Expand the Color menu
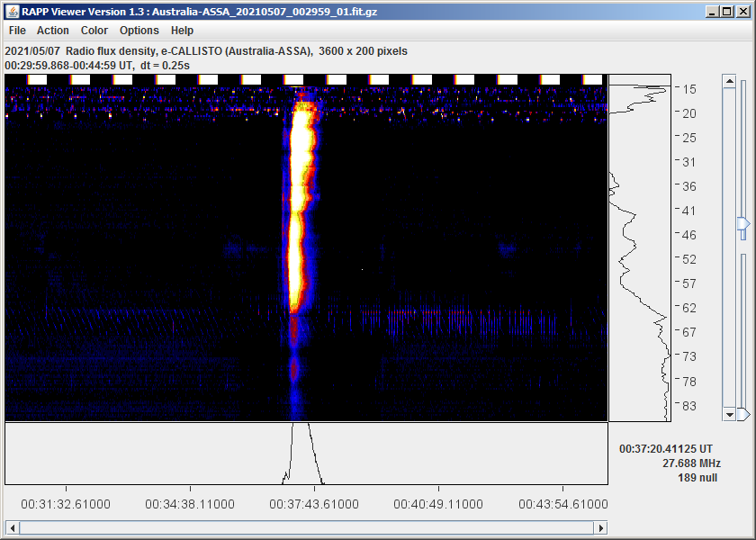The height and width of the screenshot is (540, 756). click(94, 31)
